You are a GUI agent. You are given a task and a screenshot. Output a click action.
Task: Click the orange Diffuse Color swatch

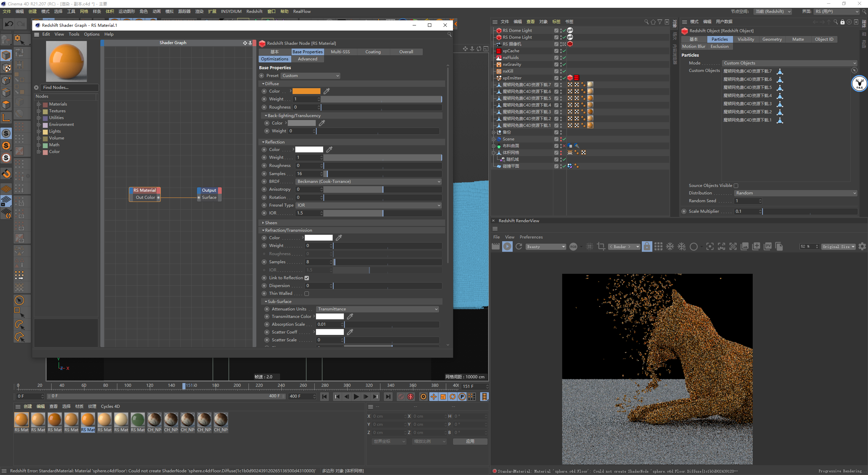pyautogui.click(x=306, y=91)
